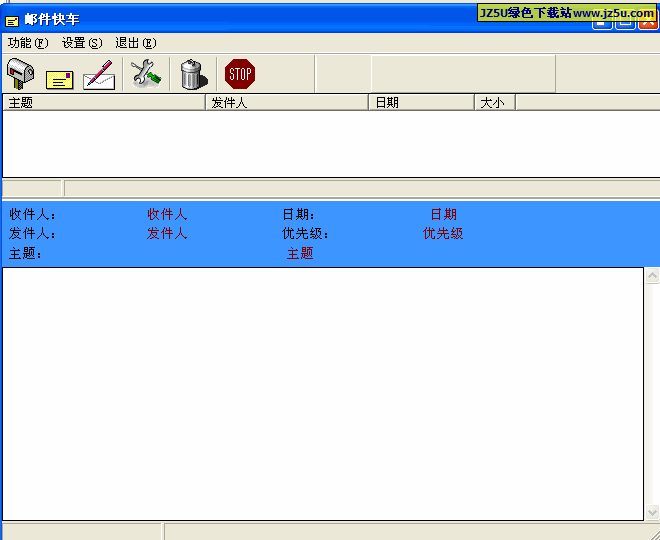This screenshot has width=660, height=540.
Task: Sort list by 主题 column header
Action: pyautogui.click(x=104, y=102)
